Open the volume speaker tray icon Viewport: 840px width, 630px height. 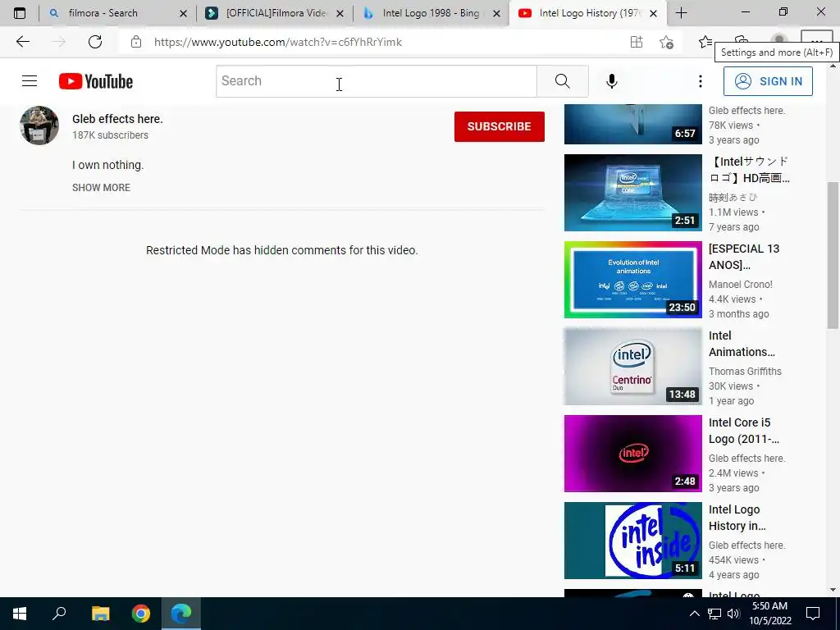point(733,614)
